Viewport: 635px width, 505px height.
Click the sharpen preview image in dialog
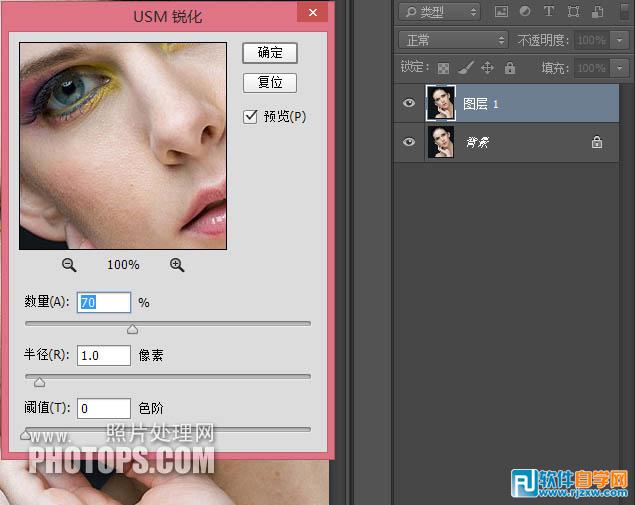coord(123,146)
